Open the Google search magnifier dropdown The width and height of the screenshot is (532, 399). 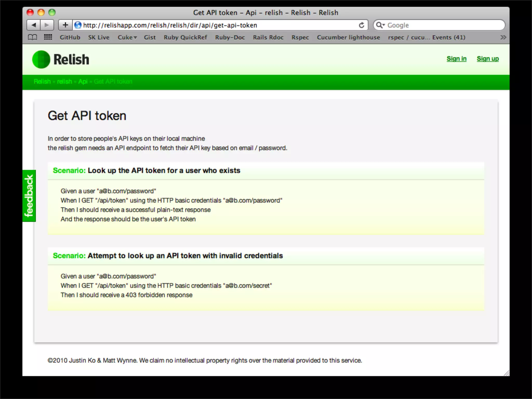tap(381, 25)
